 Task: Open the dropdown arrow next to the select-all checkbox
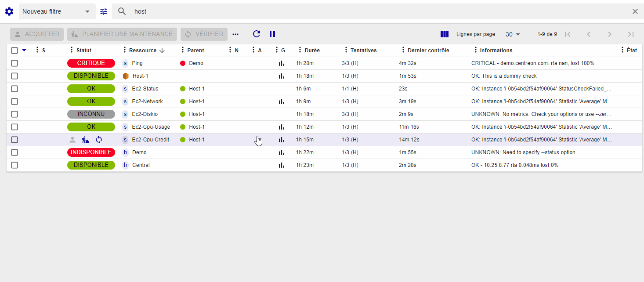pyautogui.click(x=24, y=51)
